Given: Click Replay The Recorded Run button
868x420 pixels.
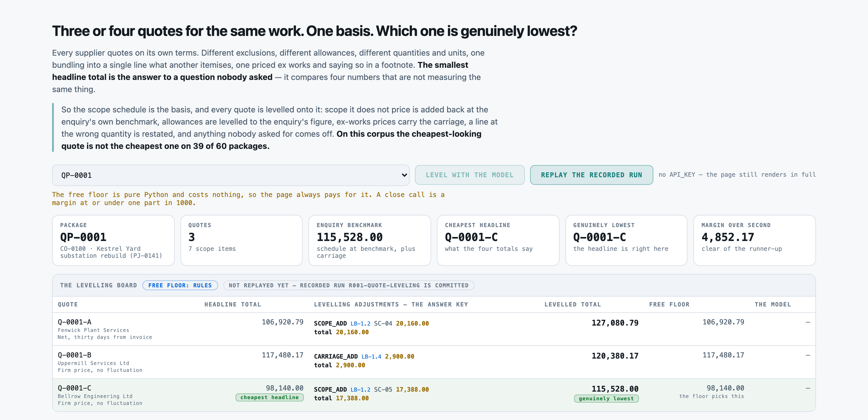Looking at the screenshot, I should click(x=591, y=175).
